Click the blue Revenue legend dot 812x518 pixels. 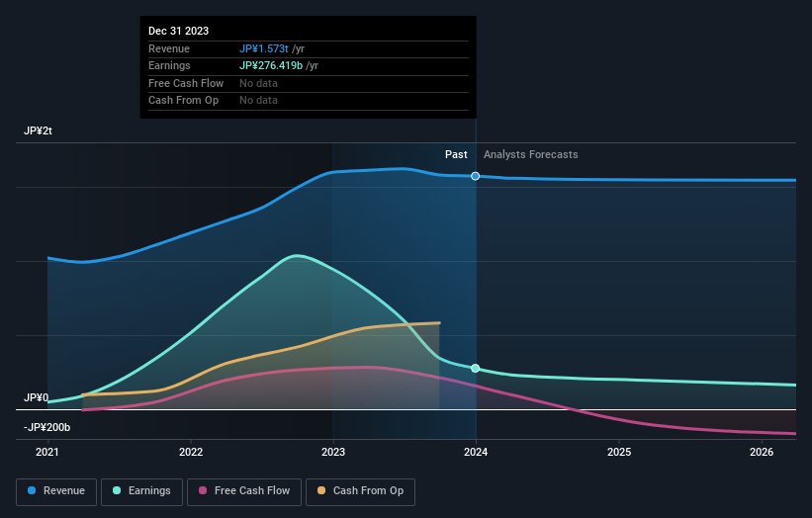click(32, 490)
